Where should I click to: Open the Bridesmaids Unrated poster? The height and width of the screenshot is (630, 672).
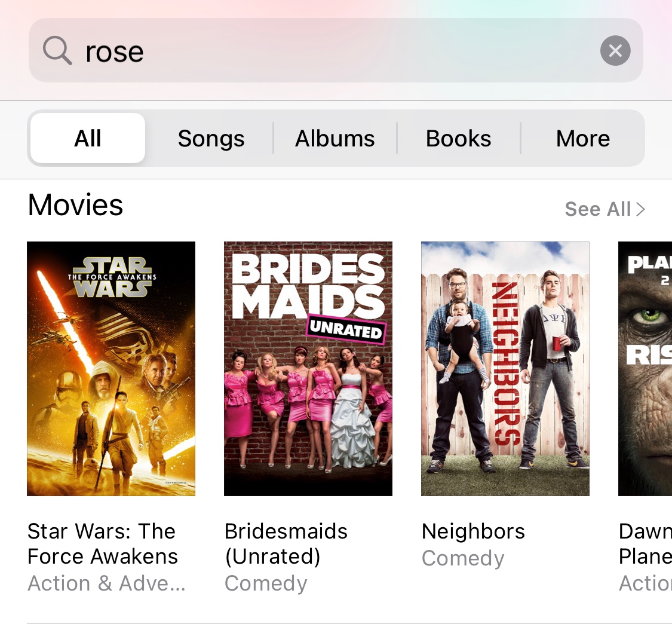[x=308, y=368]
